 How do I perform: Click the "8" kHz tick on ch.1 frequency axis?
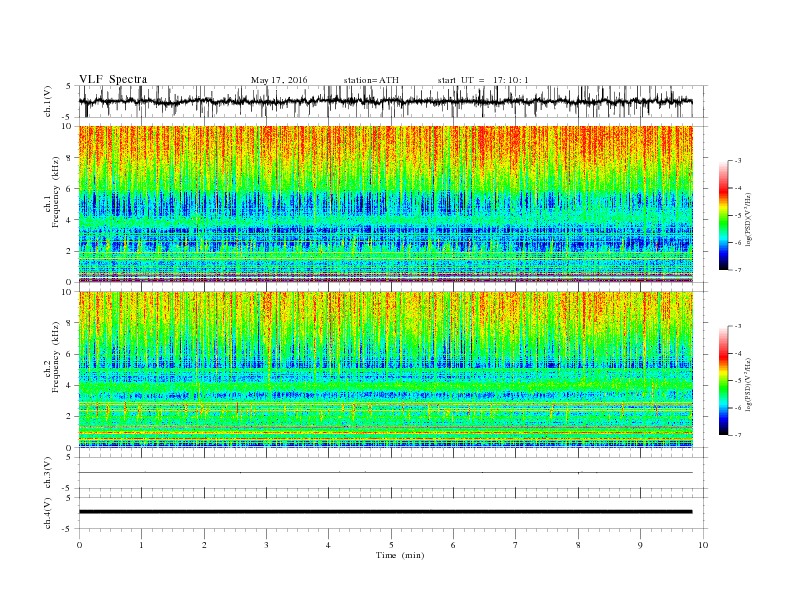(69, 158)
